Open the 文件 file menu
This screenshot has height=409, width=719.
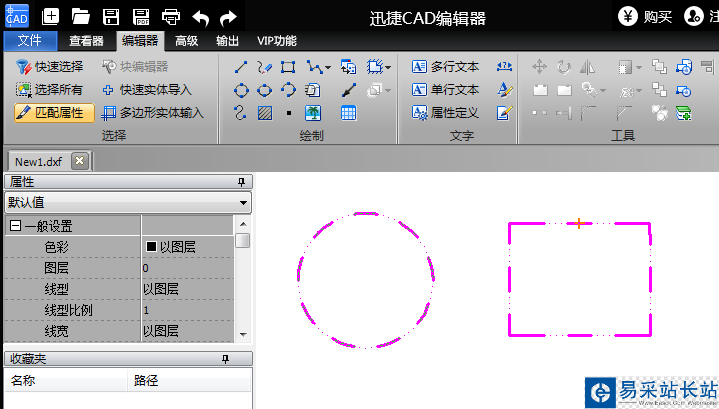point(30,41)
